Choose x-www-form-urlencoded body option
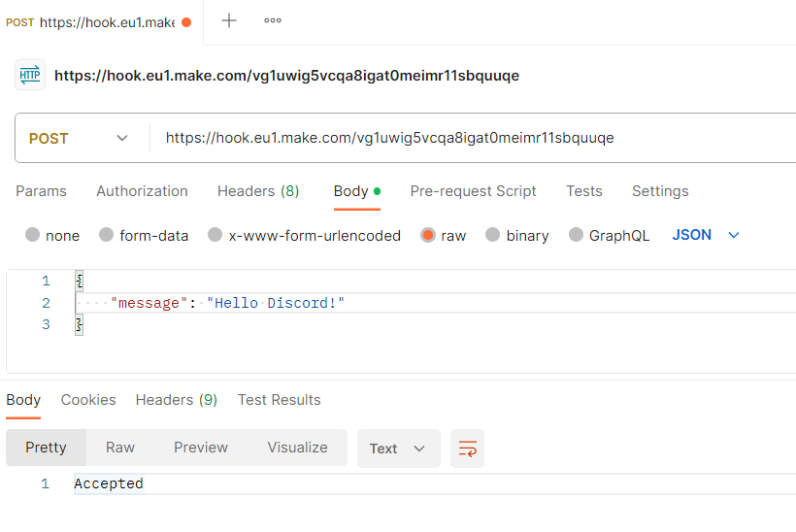 216,235
